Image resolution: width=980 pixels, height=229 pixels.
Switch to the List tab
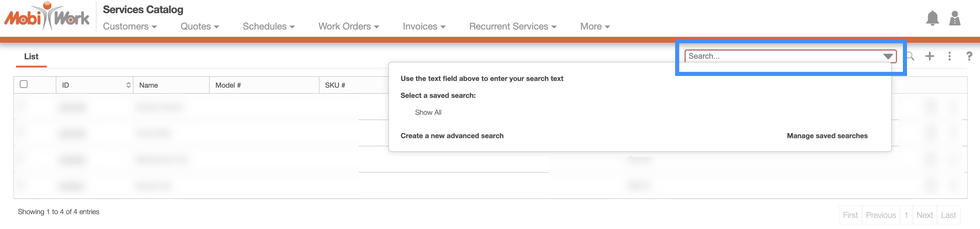31,57
